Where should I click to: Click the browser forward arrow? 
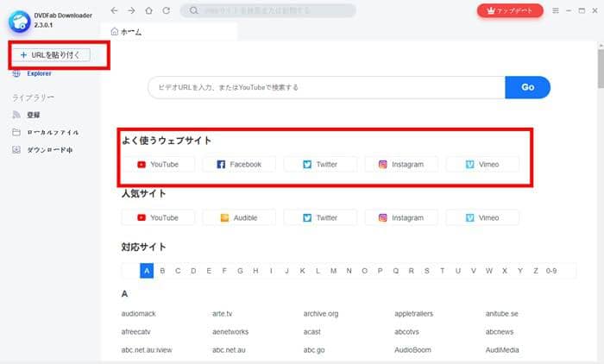131,11
